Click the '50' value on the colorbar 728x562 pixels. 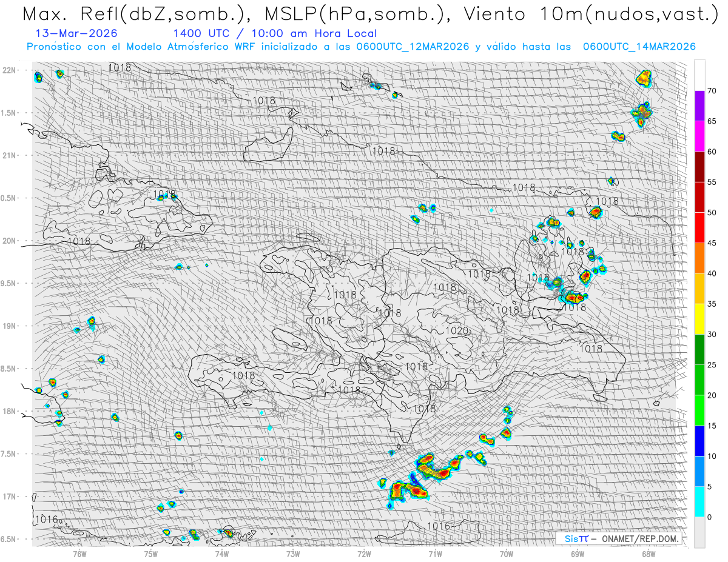(x=712, y=213)
